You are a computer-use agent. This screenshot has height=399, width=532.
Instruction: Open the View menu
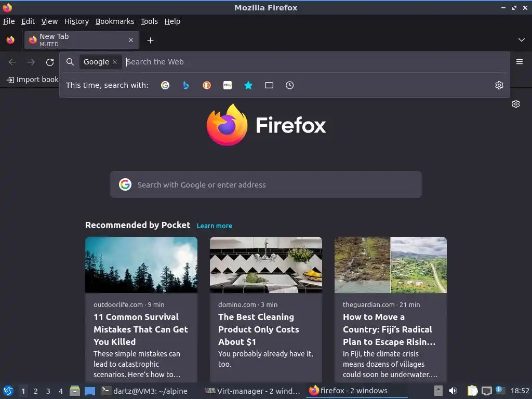click(49, 21)
